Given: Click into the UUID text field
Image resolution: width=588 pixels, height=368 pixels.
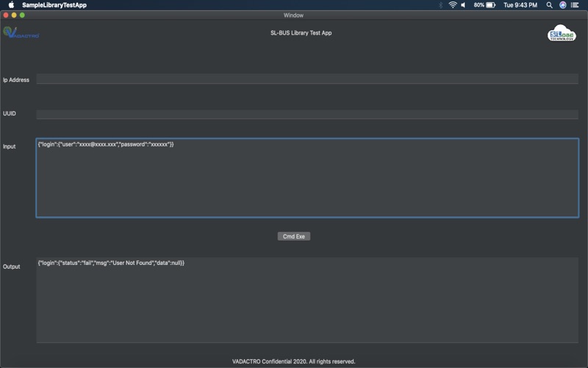Looking at the screenshot, I should tap(307, 114).
